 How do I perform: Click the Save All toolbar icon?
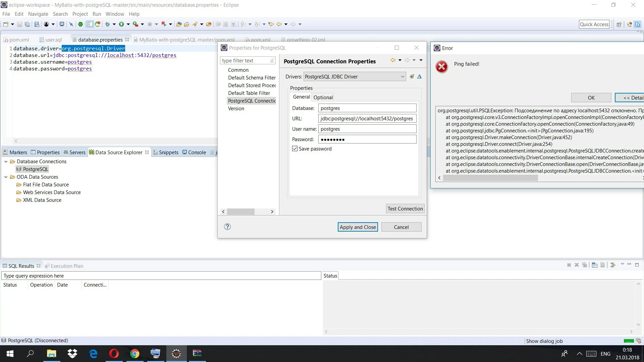tap(27, 24)
